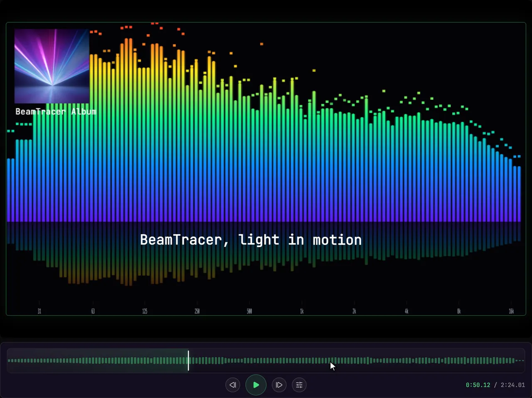Start playback with the green play button
Image resolution: width=532 pixels, height=398 pixels.
tap(256, 385)
